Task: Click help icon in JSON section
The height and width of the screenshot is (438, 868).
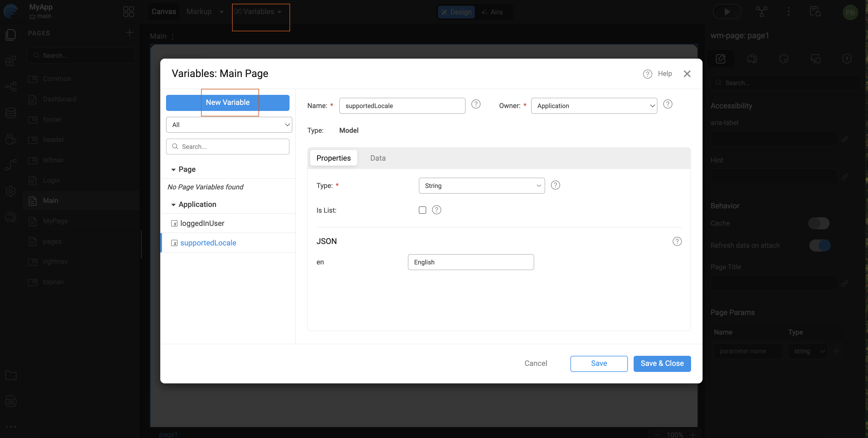Action: pos(677,241)
